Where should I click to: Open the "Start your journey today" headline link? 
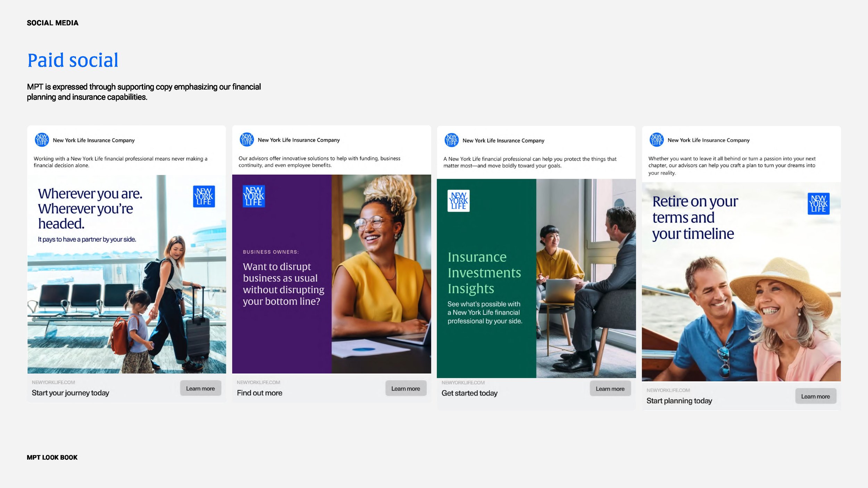(x=70, y=393)
